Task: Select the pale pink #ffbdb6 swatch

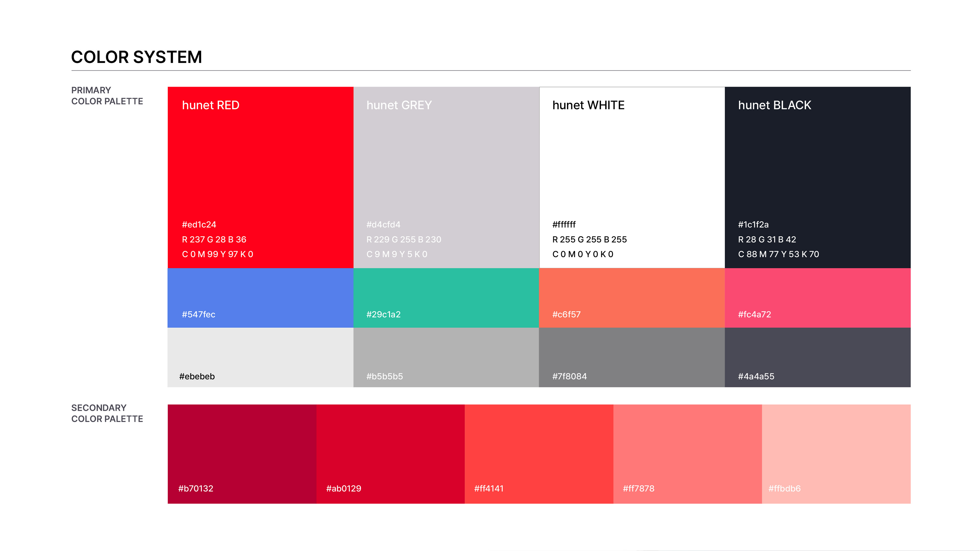Action: tap(836, 454)
